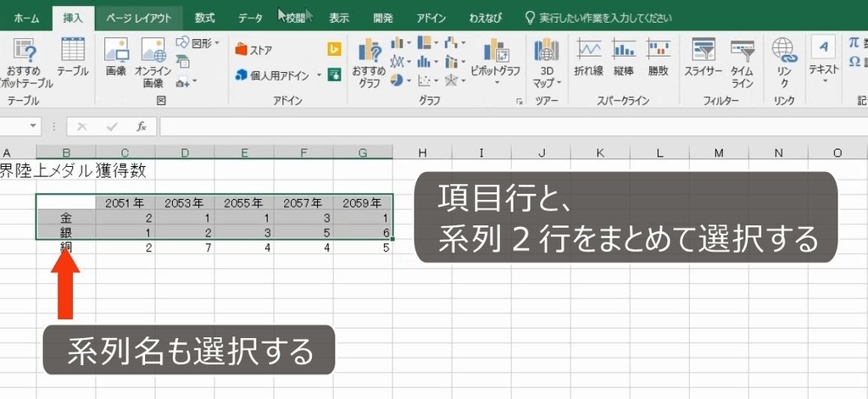Screen dimensions: 868x399
Task: Open the Name Box dropdown arrow
Action: pos(33,126)
